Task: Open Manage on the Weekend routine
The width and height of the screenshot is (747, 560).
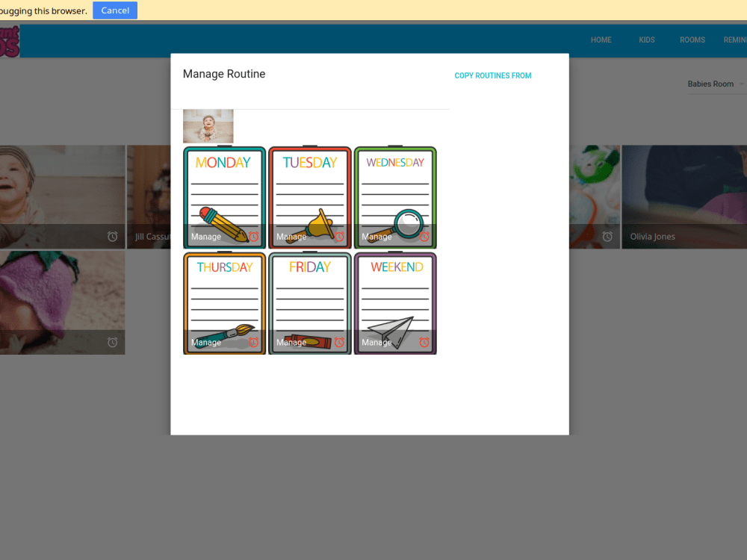Action: point(376,343)
